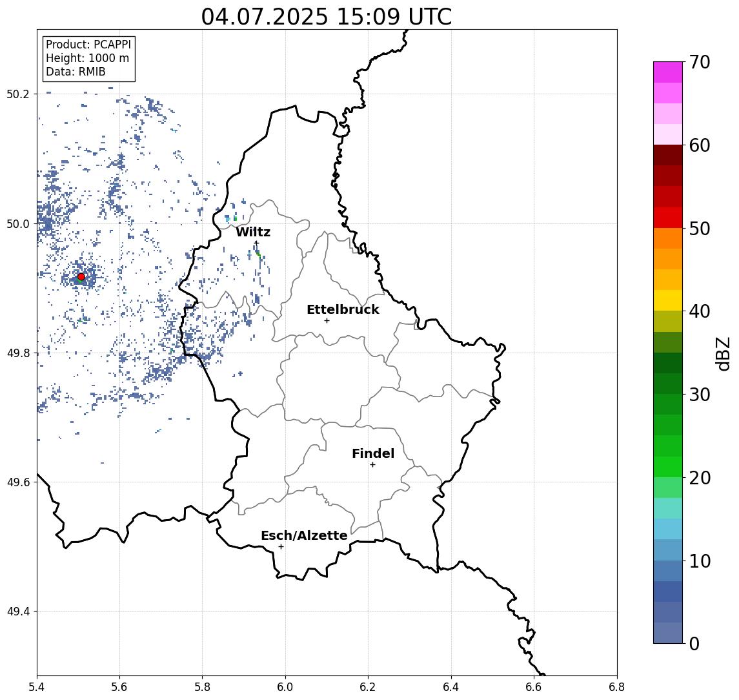Click the yellow colorbar swatch just above 40
The height and width of the screenshot is (700, 739).
pyautogui.click(x=668, y=300)
